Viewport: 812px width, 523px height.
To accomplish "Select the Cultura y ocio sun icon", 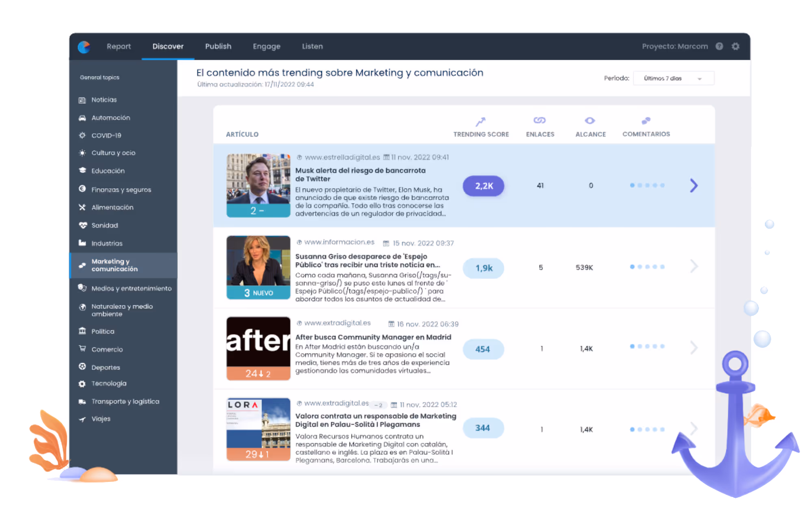I will 82,153.
